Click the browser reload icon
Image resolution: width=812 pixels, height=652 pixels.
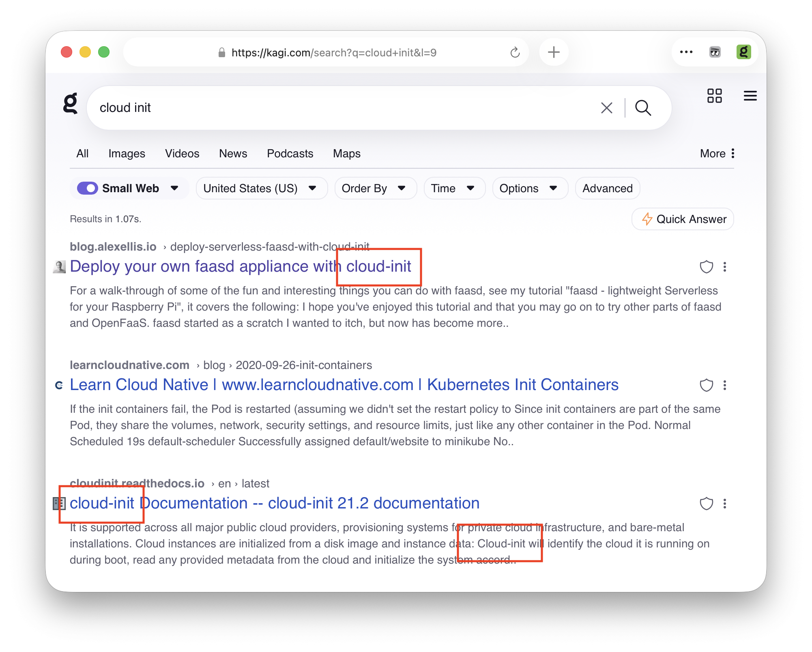coord(514,52)
